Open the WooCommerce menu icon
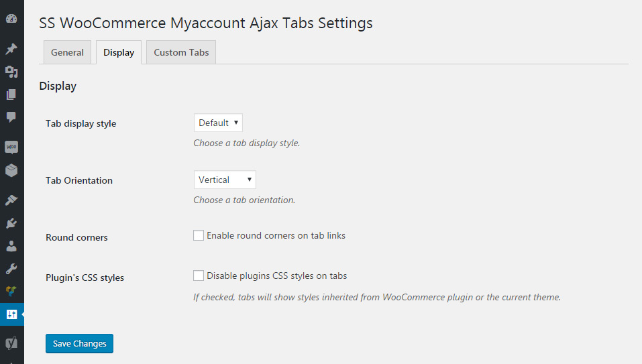Viewport: 642px width, 364px height. (11, 147)
